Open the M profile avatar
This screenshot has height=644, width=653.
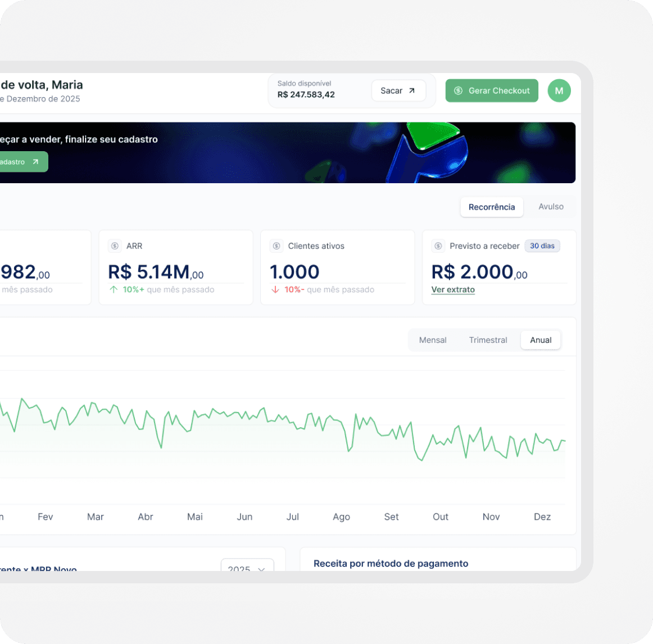[559, 90]
